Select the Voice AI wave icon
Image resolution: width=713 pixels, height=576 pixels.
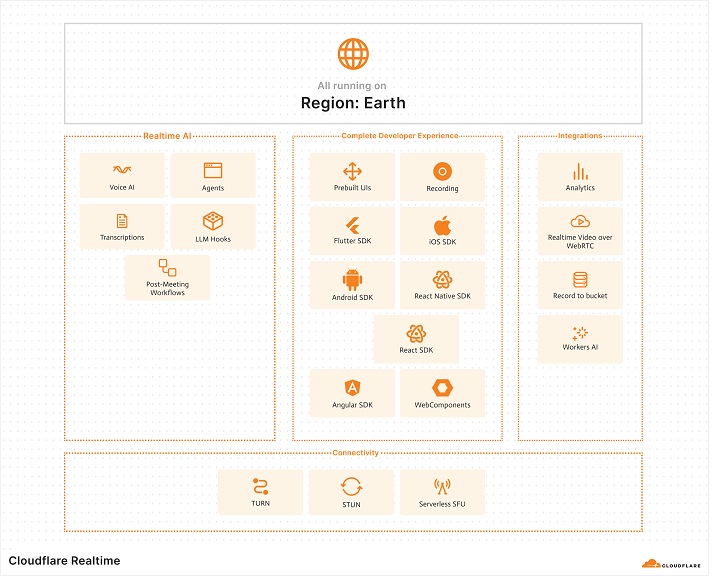coord(122,170)
